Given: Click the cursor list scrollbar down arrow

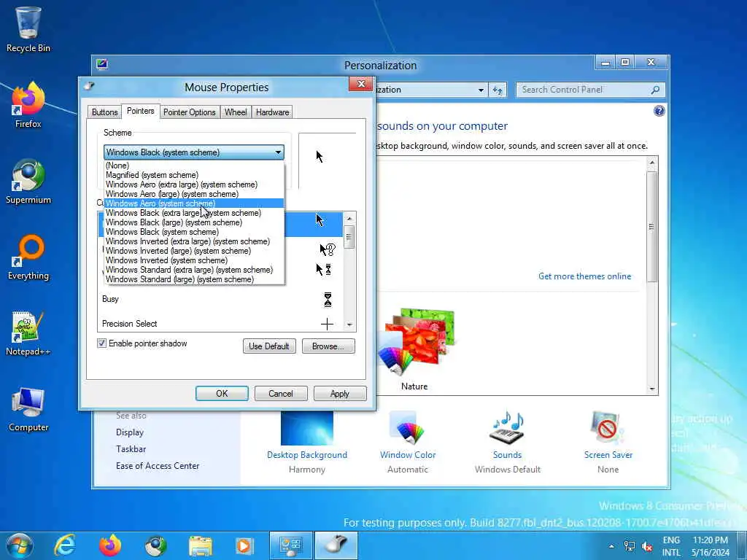Looking at the screenshot, I should [x=349, y=324].
